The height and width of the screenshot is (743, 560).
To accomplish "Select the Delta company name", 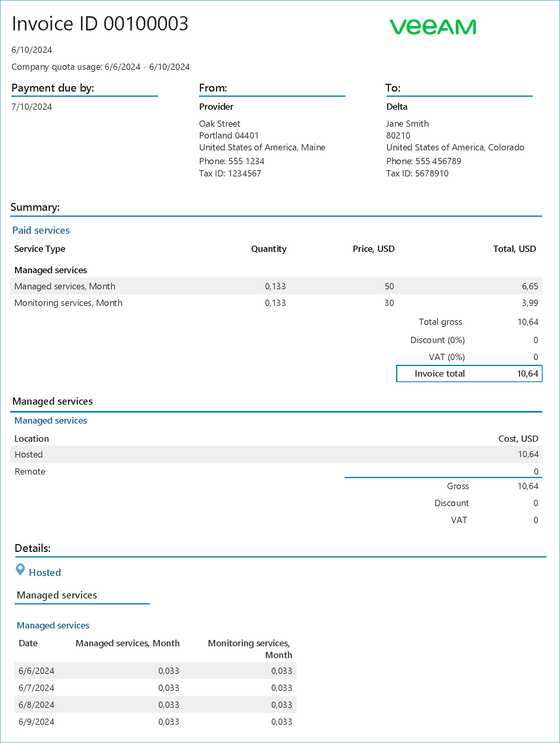I will [397, 107].
